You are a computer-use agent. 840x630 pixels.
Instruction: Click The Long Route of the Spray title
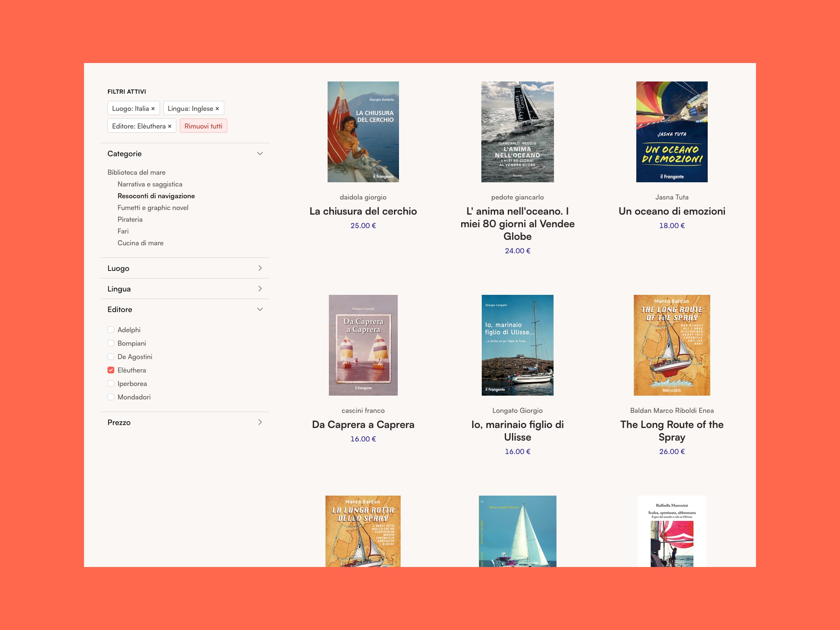(x=672, y=431)
